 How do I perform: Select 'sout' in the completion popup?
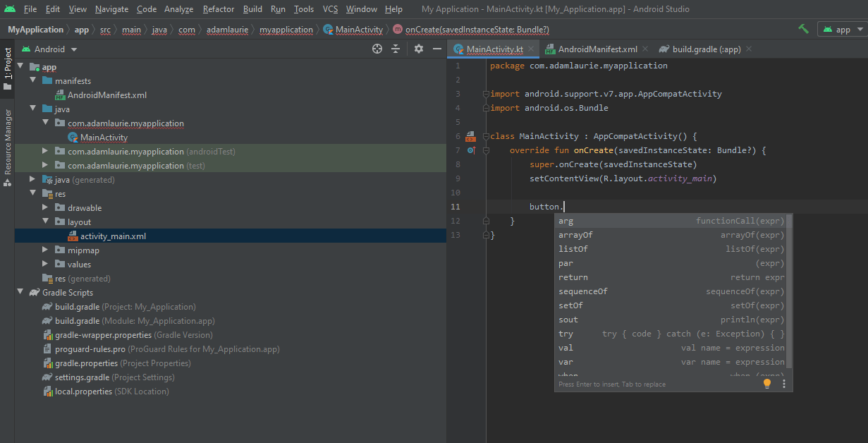(568, 320)
